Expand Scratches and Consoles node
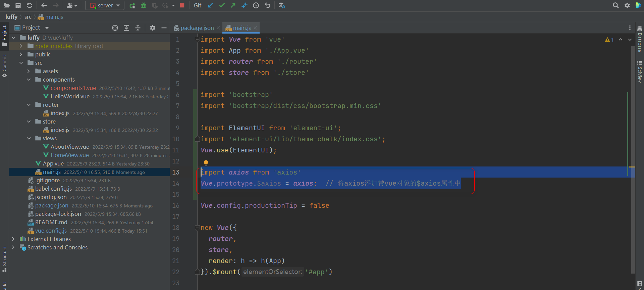The image size is (644, 290). [13, 247]
